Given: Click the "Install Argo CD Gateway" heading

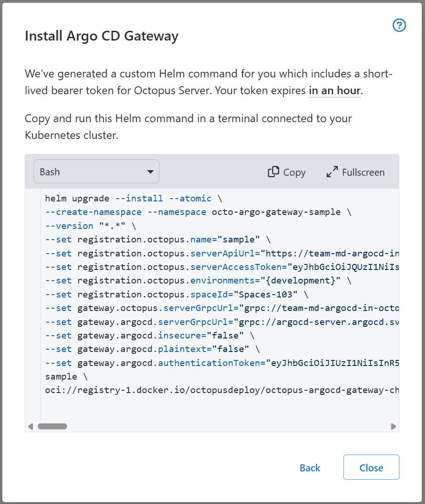Looking at the screenshot, I should tap(102, 36).
